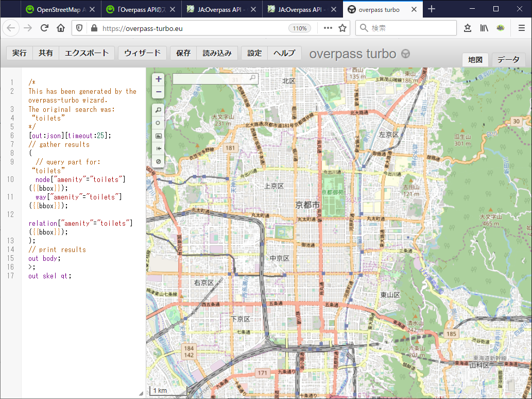Click the editor resize handle corner

[x=141, y=393]
